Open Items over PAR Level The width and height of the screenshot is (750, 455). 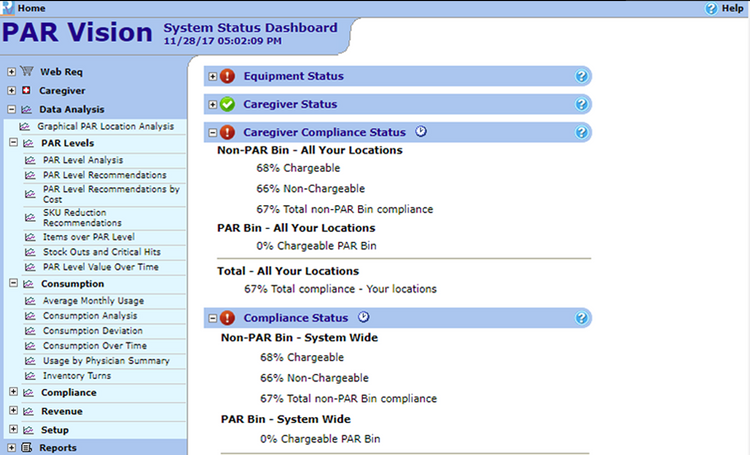[88, 237]
